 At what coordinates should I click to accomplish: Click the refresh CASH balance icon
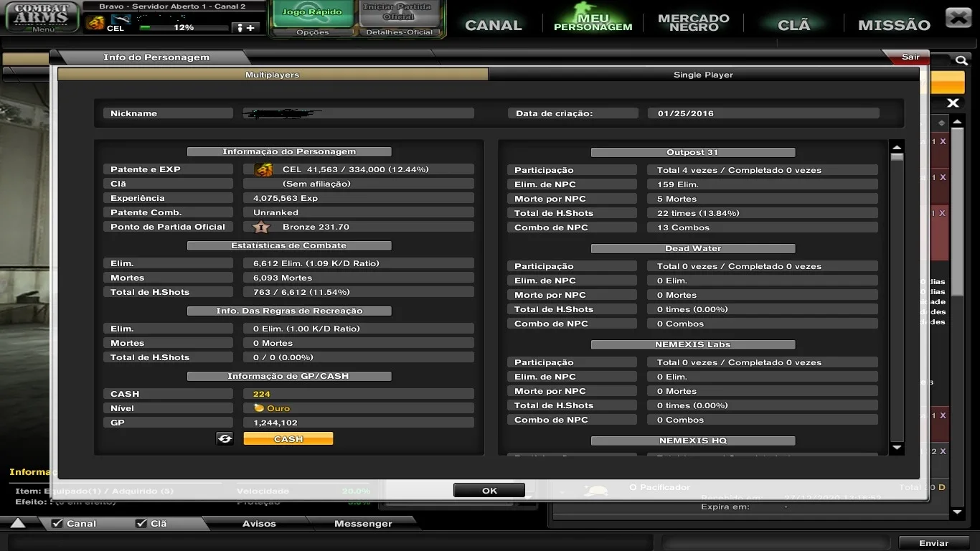coord(225,438)
